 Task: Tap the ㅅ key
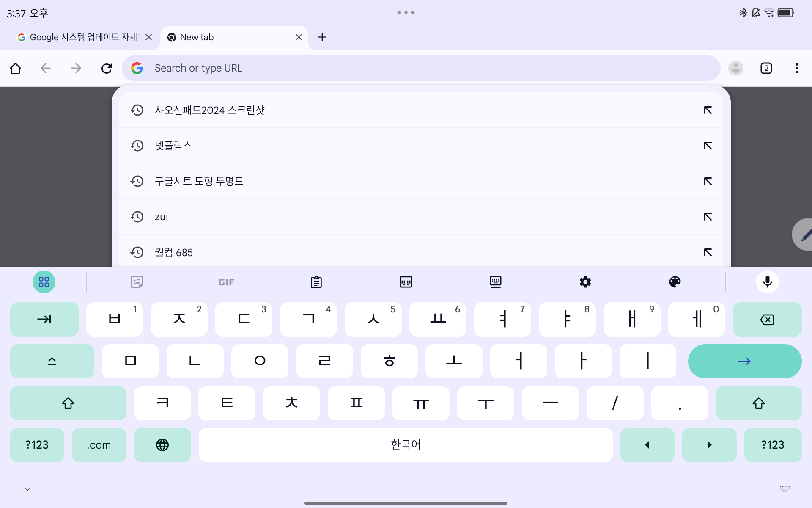click(373, 319)
